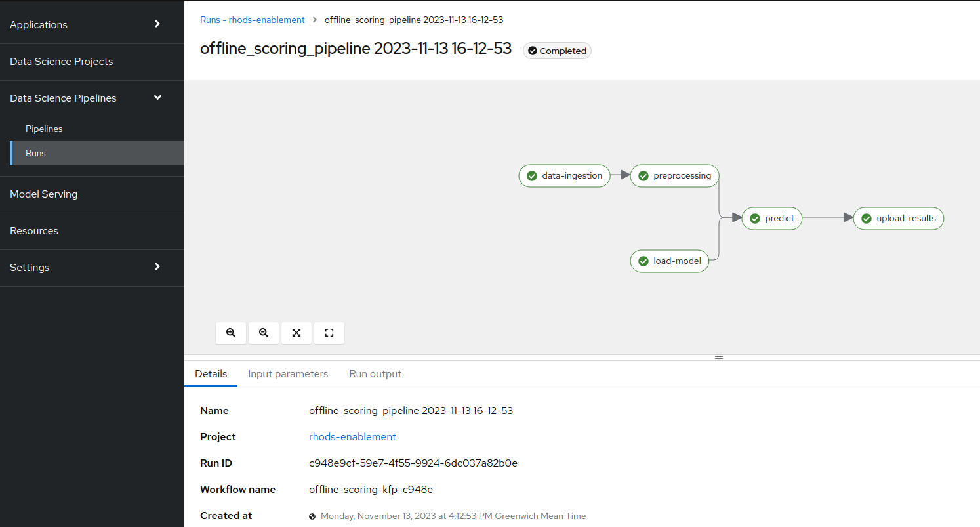980x527 pixels.
Task: Select the predict pipeline node
Action: pos(772,219)
